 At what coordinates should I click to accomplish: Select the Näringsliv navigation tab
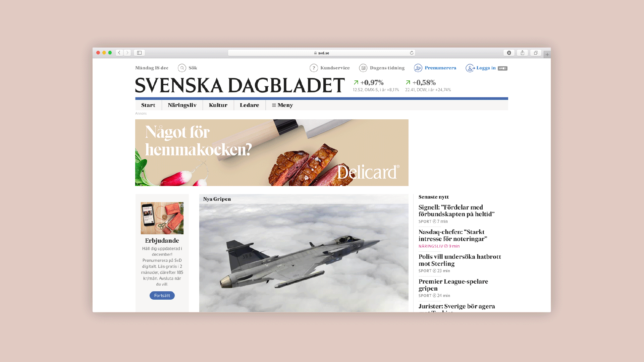182,105
